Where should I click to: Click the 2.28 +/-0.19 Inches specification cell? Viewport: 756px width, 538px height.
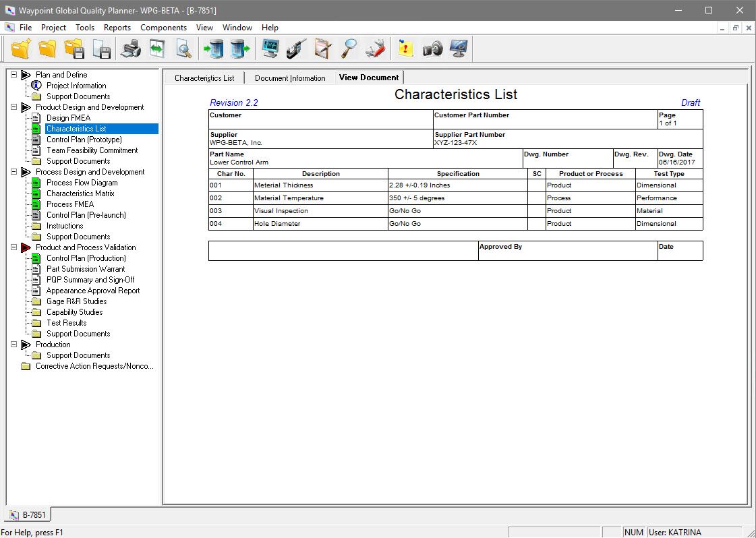click(x=457, y=185)
